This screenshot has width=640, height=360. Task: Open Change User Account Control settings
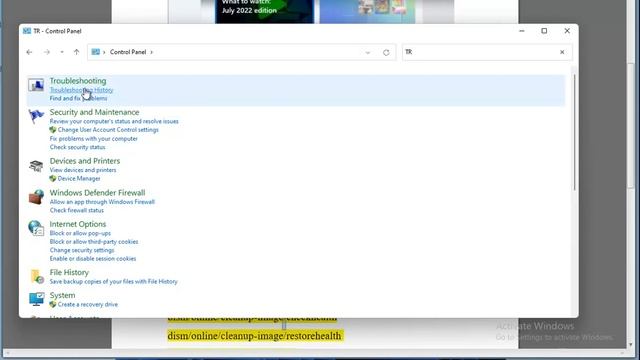tap(108, 130)
